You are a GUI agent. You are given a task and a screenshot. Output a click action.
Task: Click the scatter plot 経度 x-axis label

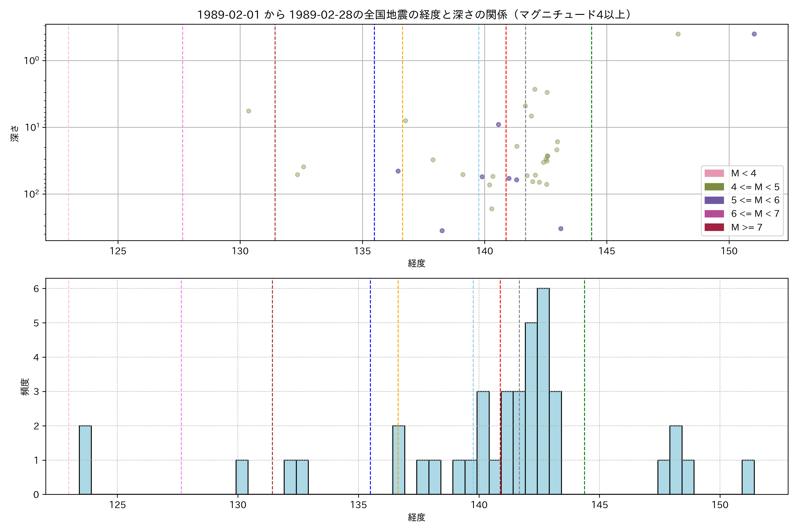pos(417,263)
